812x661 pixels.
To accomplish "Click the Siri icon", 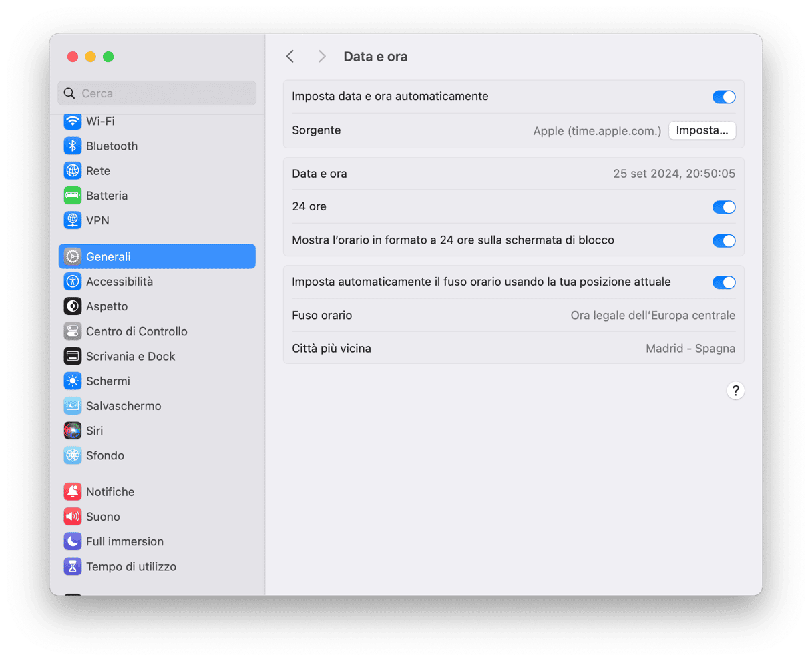I will (x=73, y=430).
